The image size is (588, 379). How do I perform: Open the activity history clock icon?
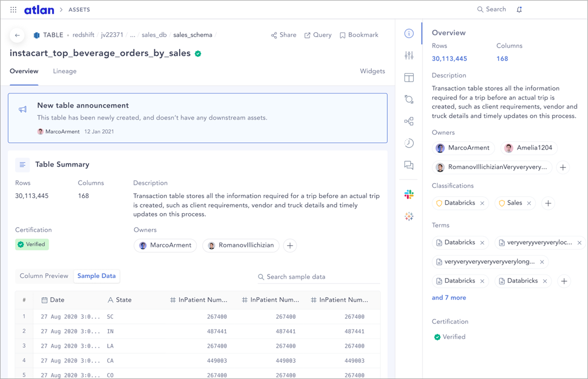pyautogui.click(x=409, y=143)
